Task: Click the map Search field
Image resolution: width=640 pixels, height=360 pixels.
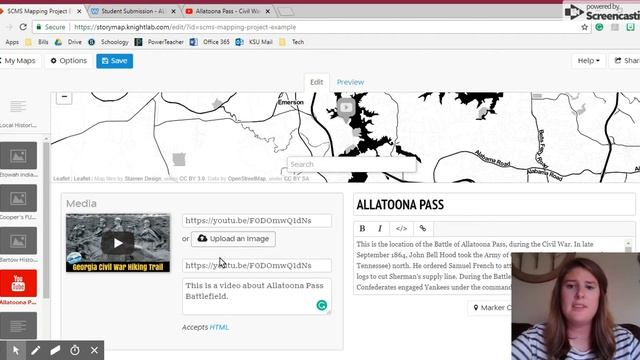Action: click(x=352, y=164)
